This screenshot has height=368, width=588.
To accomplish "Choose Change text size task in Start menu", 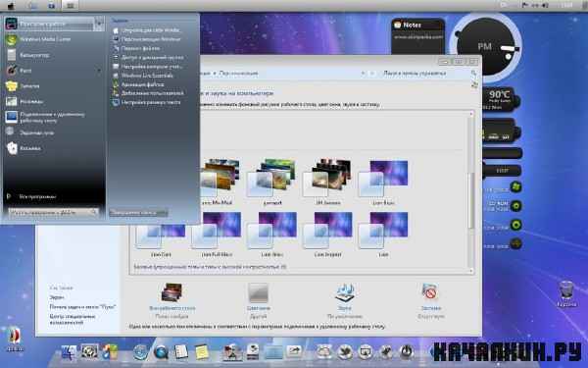I will [147, 102].
